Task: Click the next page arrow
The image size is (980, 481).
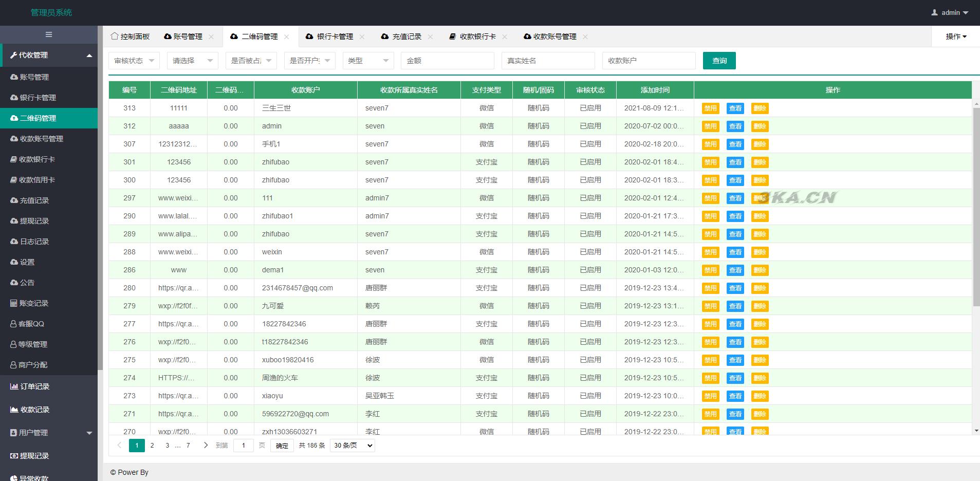Action: point(206,446)
